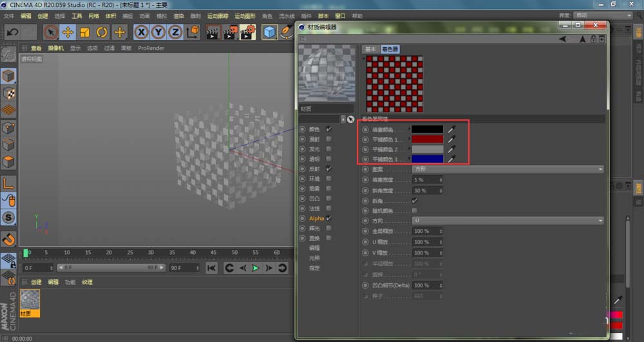Image resolution: width=644 pixels, height=342 pixels.
Task: Click up arrow in material editor header
Action: [582, 39]
